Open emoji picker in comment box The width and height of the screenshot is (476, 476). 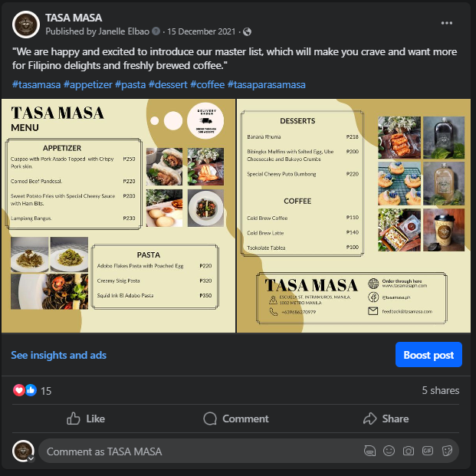[x=389, y=451]
